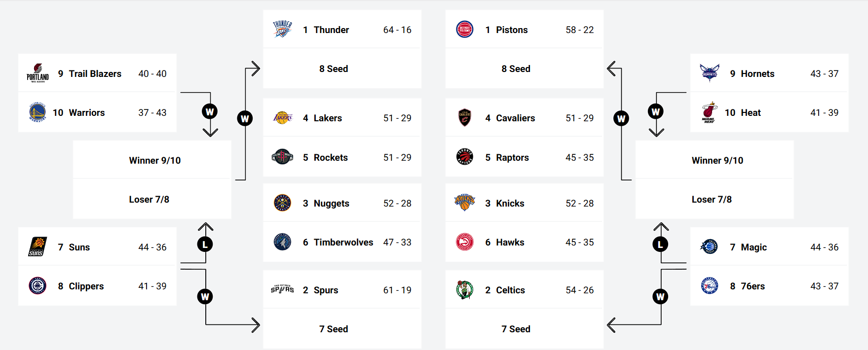Image resolution: width=868 pixels, height=350 pixels.
Task: Click the Trail Blazers logo
Action: point(38,73)
